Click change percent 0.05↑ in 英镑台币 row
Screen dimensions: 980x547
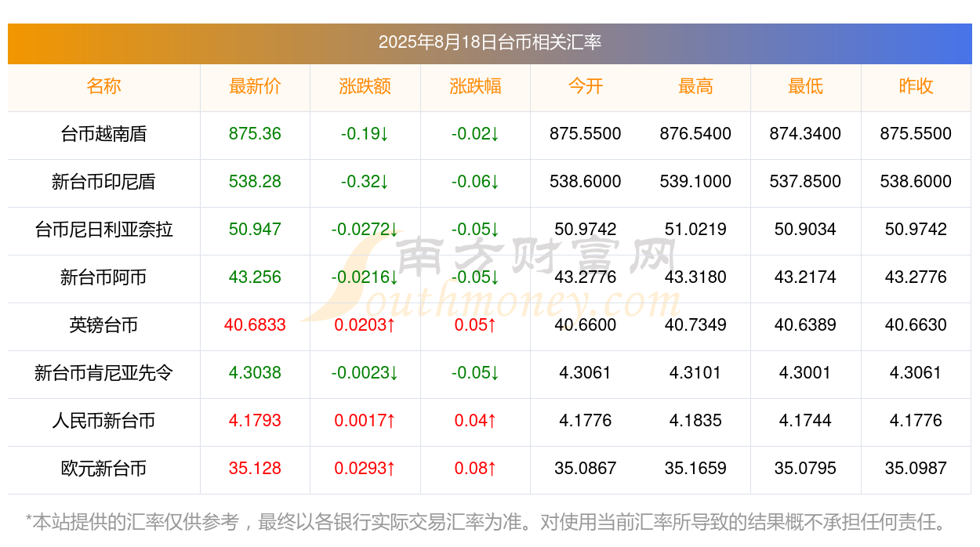tap(475, 325)
